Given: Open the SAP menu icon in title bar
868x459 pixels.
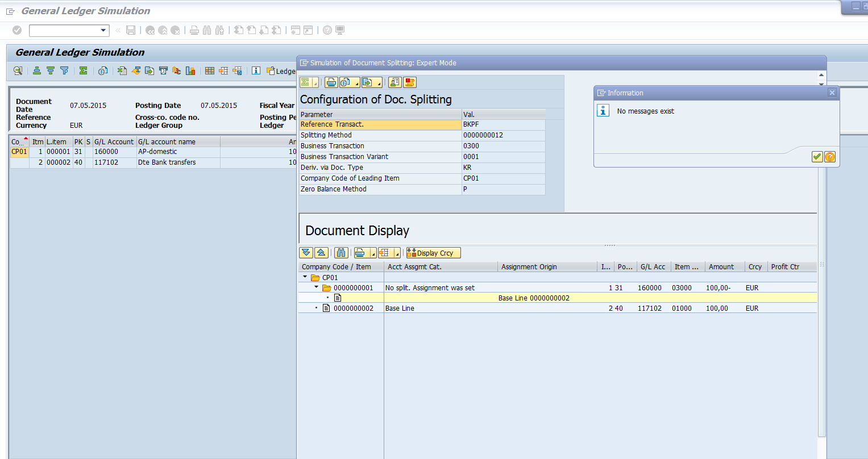Looking at the screenshot, I should [10, 11].
